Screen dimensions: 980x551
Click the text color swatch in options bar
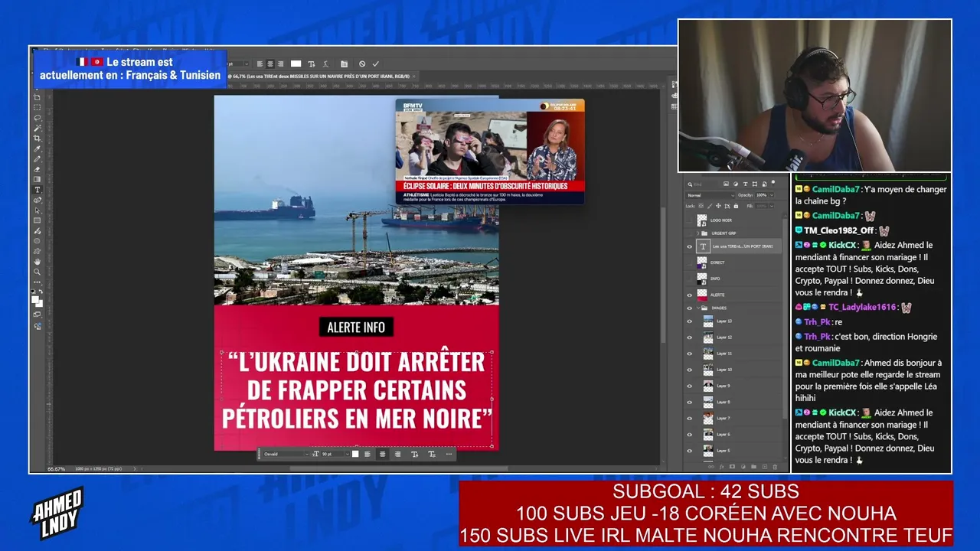[296, 64]
